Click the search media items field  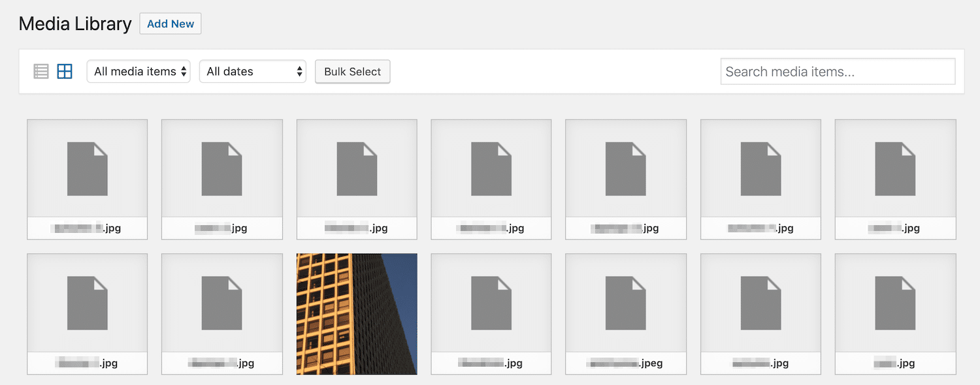[837, 71]
